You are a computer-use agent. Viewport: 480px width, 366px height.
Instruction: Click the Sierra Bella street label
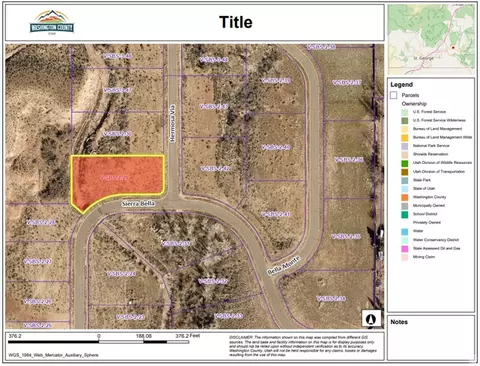138,203
